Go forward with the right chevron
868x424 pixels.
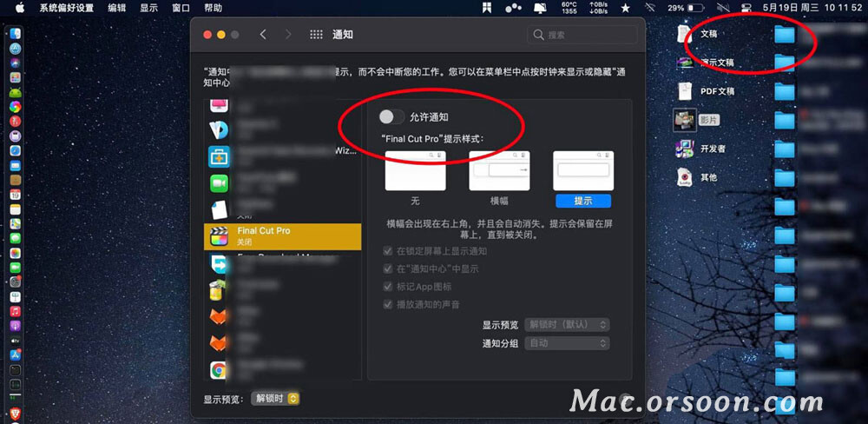pos(288,35)
